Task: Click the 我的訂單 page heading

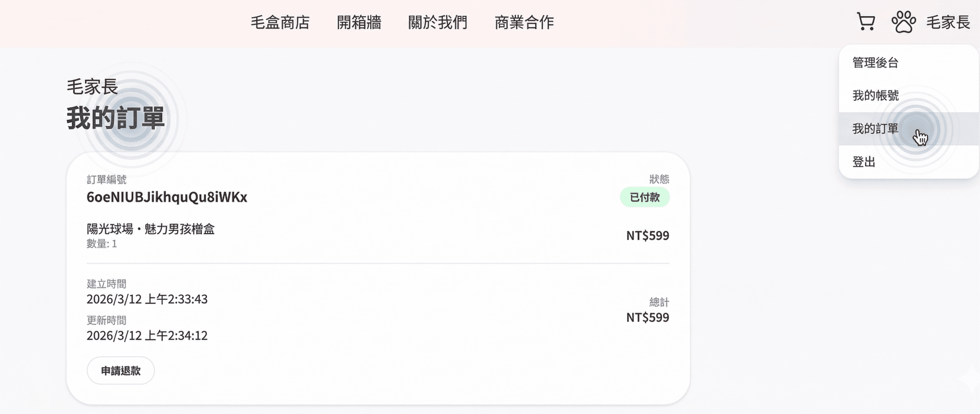Action: click(116, 119)
